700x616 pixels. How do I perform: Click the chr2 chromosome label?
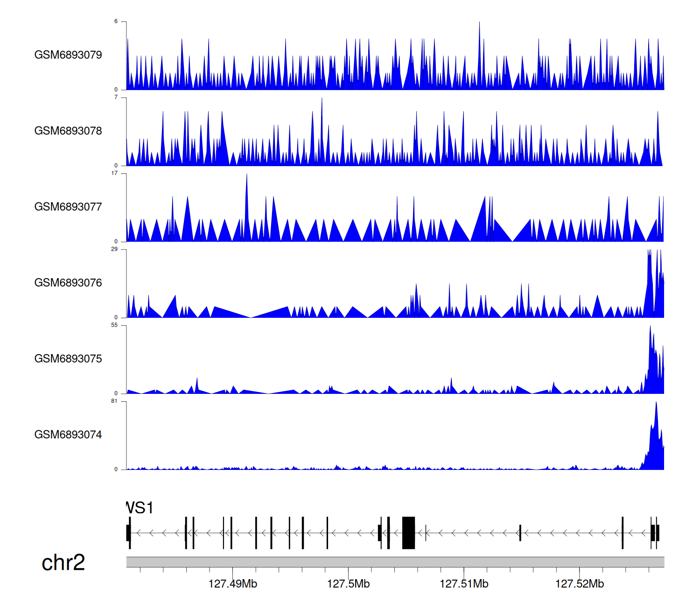(x=63, y=562)
